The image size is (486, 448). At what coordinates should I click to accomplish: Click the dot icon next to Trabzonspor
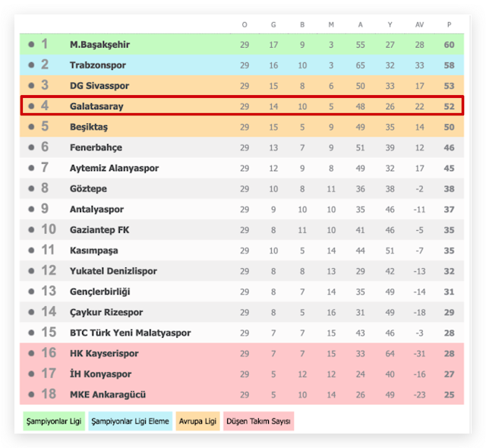tap(31, 65)
